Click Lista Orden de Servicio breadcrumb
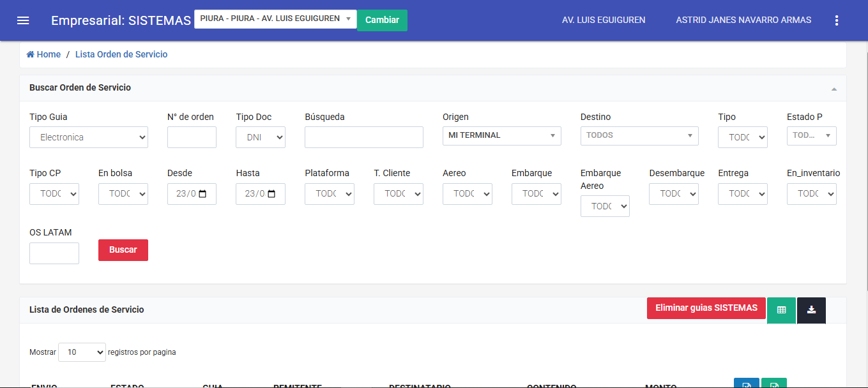 pos(121,55)
